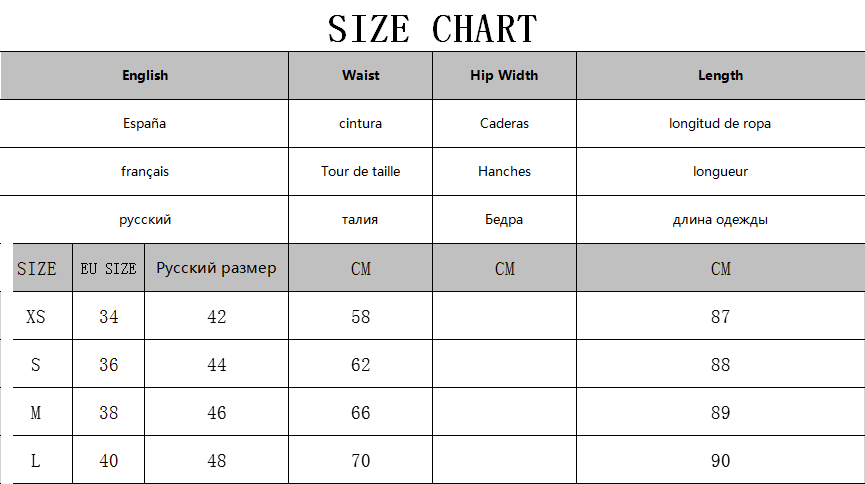Select the Hanches cell
Image resolution: width=865 pixels, height=484 pixels.
(504, 171)
